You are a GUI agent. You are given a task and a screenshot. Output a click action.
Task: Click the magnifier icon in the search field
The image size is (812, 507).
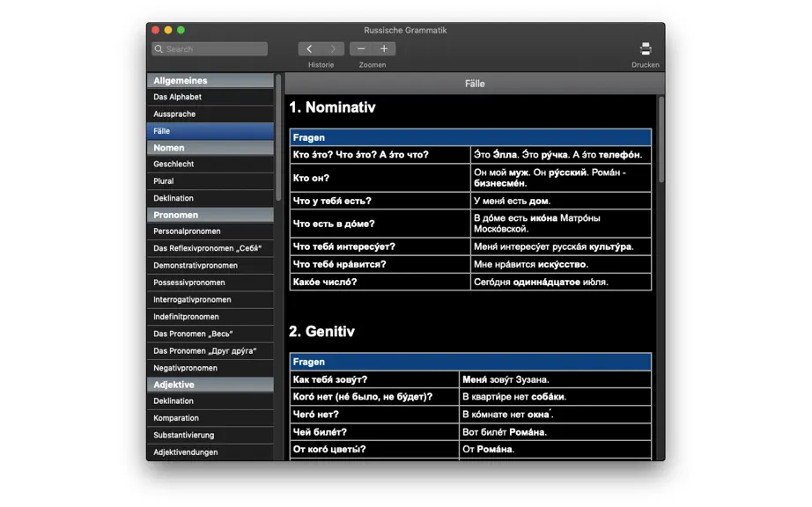click(x=159, y=49)
